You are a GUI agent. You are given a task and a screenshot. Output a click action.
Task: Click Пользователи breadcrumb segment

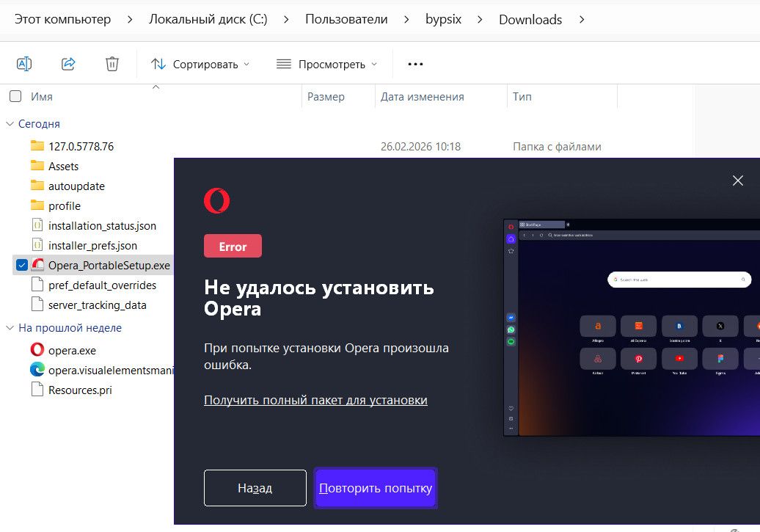[x=346, y=19]
